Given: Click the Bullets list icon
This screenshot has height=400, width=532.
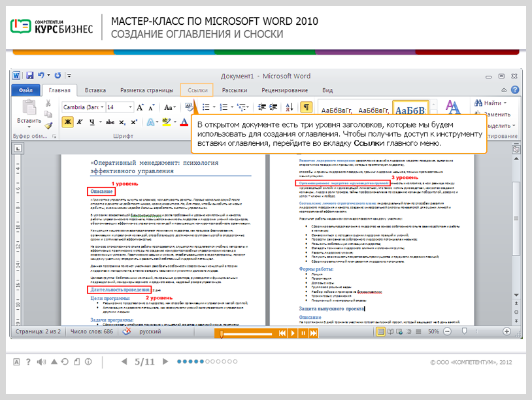Looking at the screenshot, I should (206, 107).
